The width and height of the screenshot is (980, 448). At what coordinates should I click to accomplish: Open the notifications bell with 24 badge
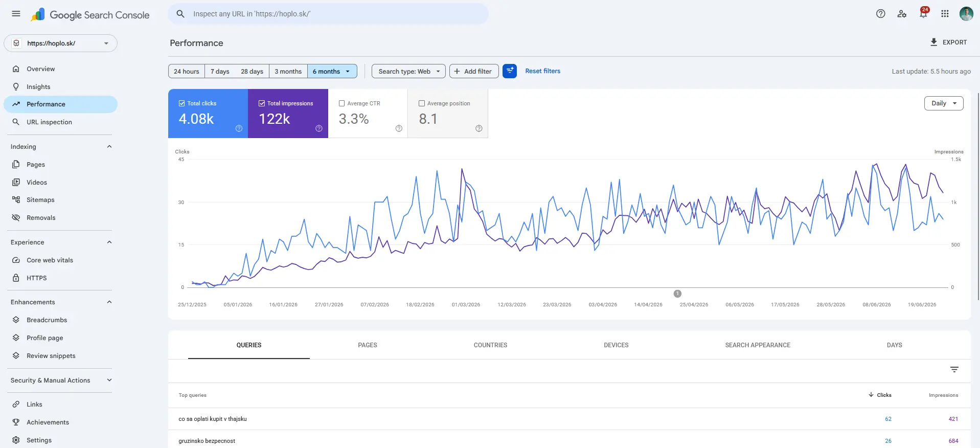pos(923,13)
